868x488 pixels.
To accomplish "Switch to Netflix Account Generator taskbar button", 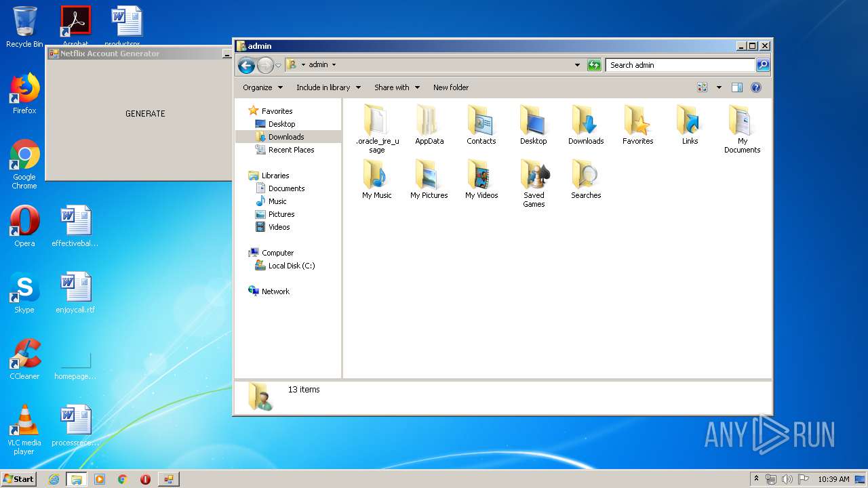I will click(x=168, y=479).
